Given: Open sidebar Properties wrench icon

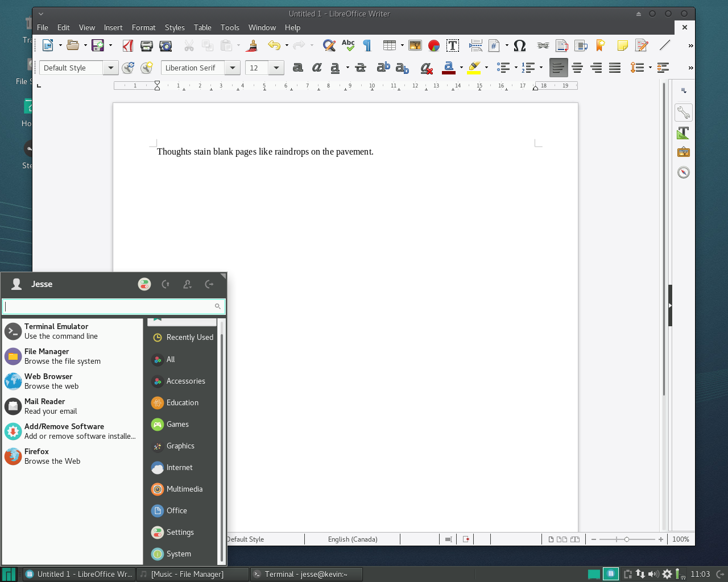Looking at the screenshot, I should [684, 113].
